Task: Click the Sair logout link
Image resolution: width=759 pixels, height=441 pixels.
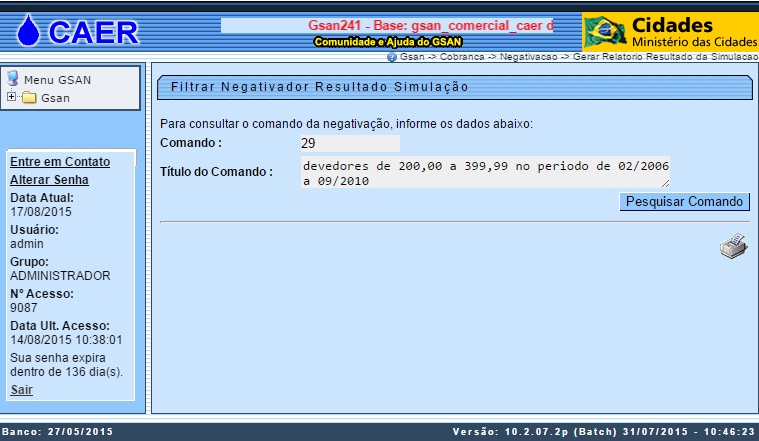Action: (21, 390)
